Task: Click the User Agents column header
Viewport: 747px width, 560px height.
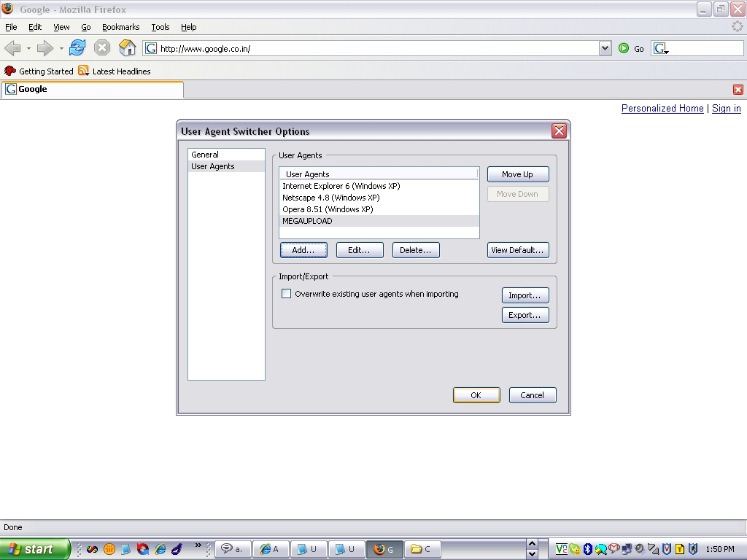Action: pyautogui.click(x=379, y=174)
